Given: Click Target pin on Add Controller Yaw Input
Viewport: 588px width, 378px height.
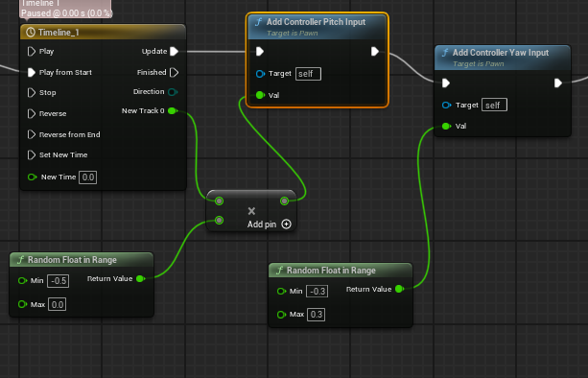Looking at the screenshot, I should point(446,105).
